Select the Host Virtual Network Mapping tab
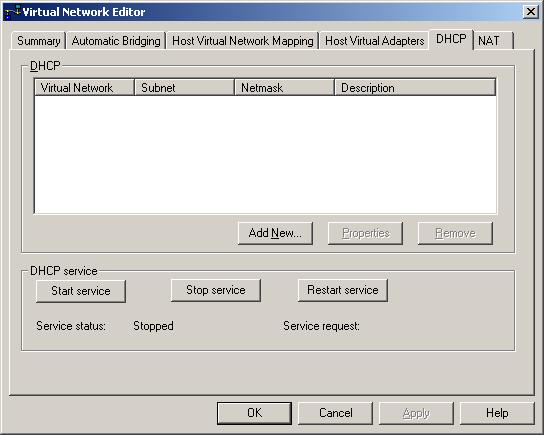 (x=243, y=41)
